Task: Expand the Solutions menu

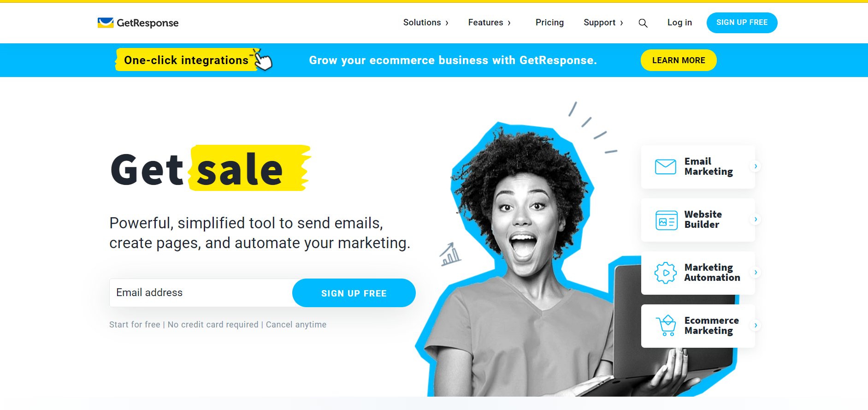Action: (x=425, y=23)
